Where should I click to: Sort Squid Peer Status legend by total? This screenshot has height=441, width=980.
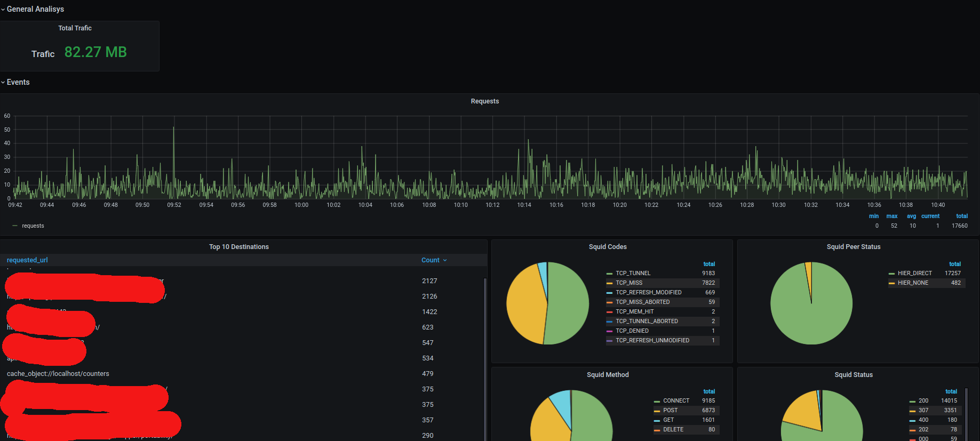point(955,264)
